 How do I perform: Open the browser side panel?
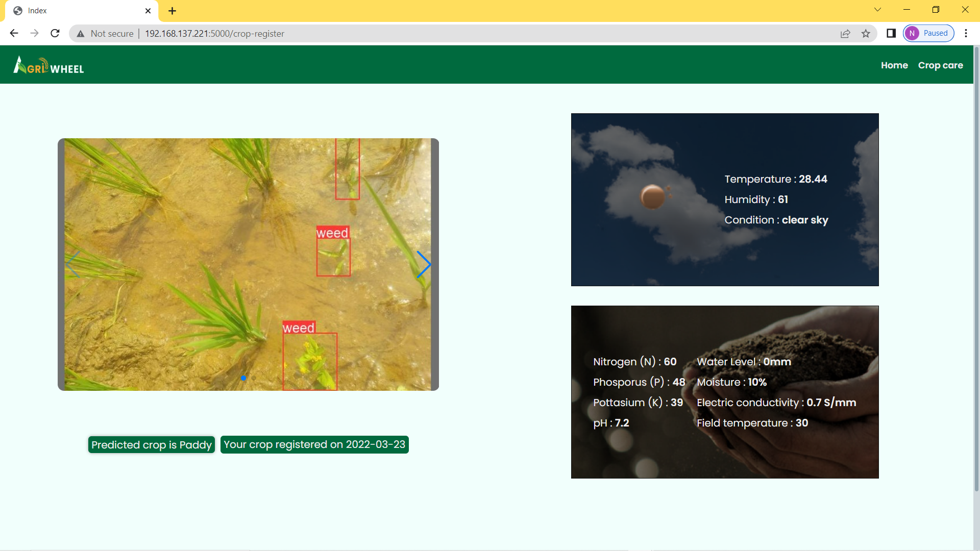click(x=891, y=33)
